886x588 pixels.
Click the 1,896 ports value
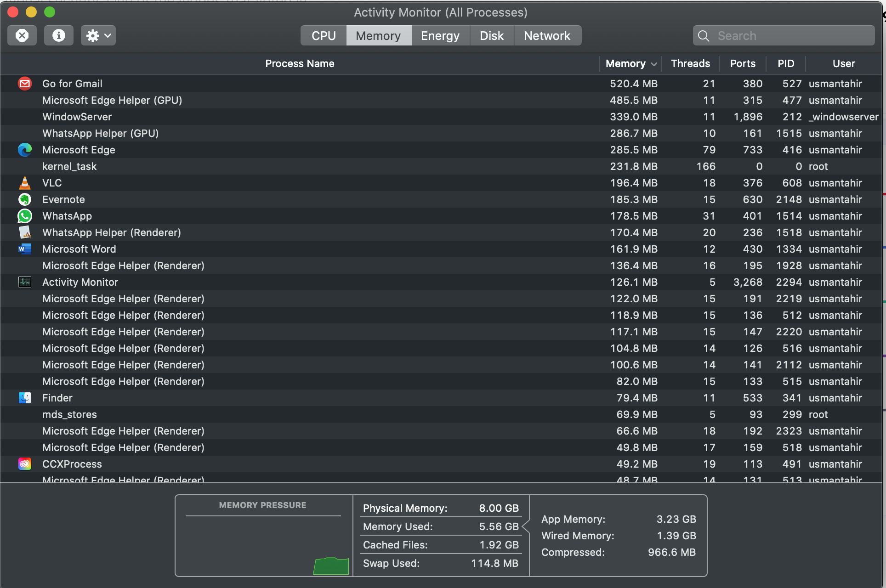pyautogui.click(x=748, y=117)
